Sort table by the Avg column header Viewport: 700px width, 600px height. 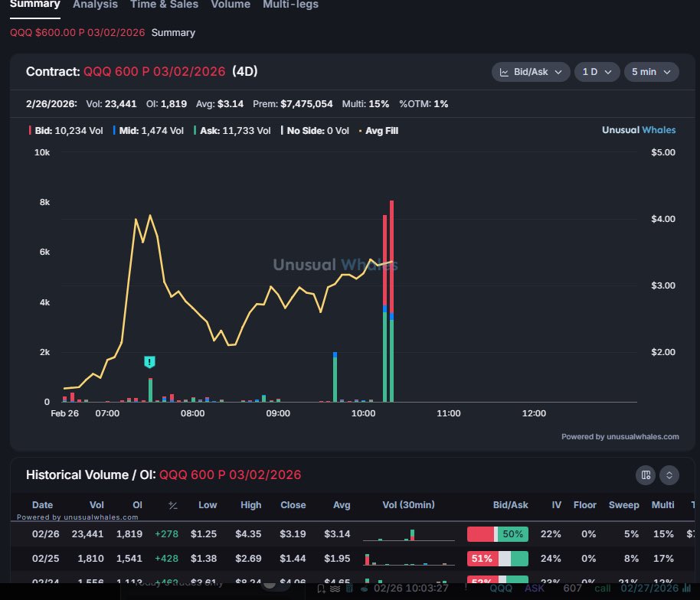pos(342,505)
